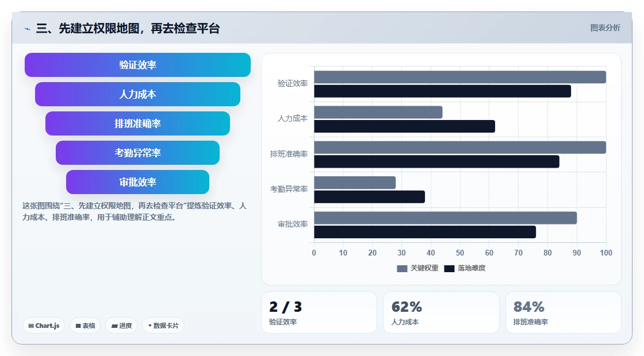Viewport: 644px width, 356px height.
Task: Toggle the 落地难度 legend swatch
Action: 449,269
